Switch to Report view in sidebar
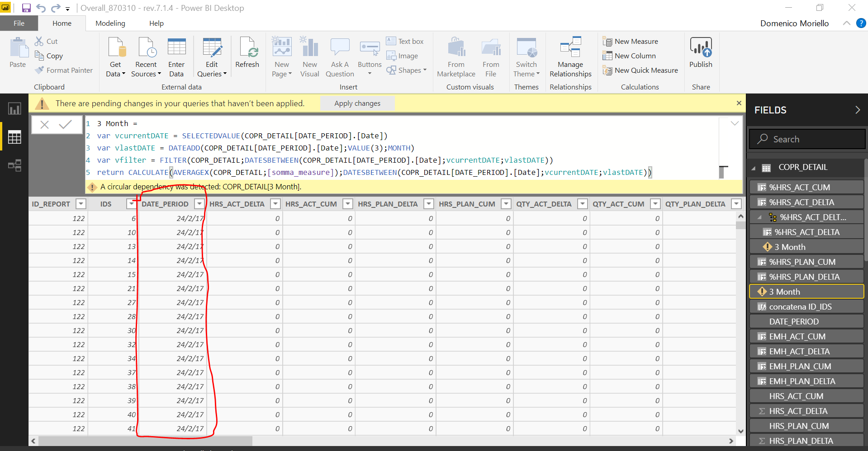868x451 pixels. click(14, 108)
